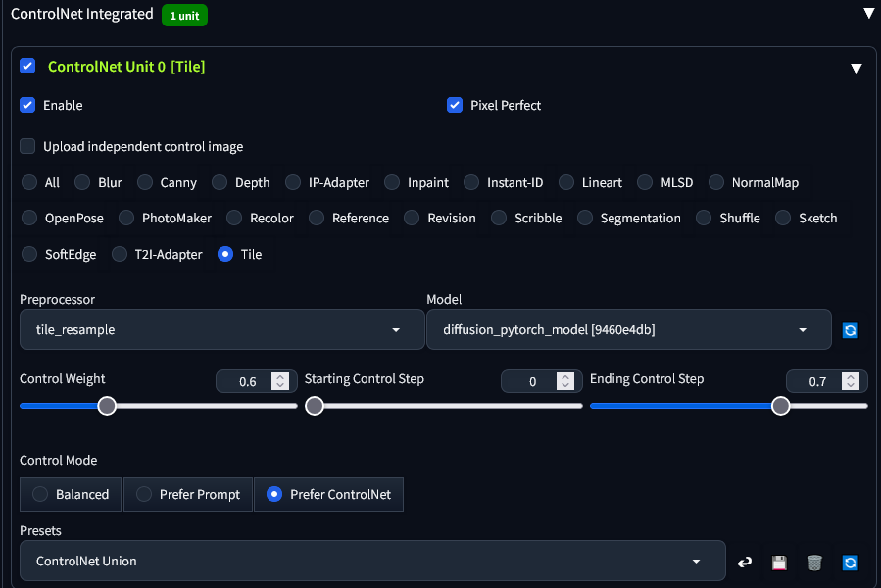Uncheck the Enable checkbox
The image size is (881, 588).
[27, 105]
